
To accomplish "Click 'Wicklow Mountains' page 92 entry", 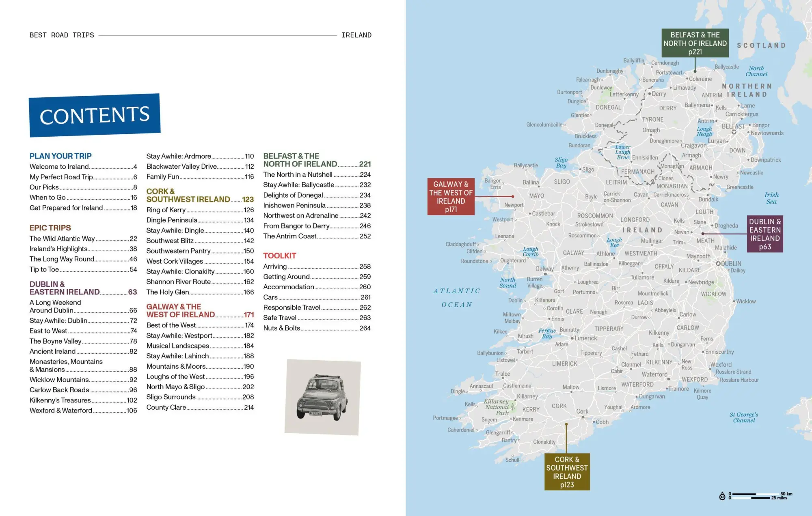I will [83, 380].
